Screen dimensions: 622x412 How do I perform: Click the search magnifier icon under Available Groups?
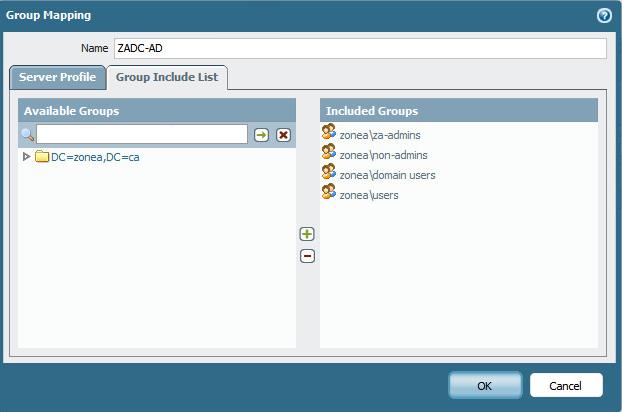pyautogui.click(x=27, y=135)
